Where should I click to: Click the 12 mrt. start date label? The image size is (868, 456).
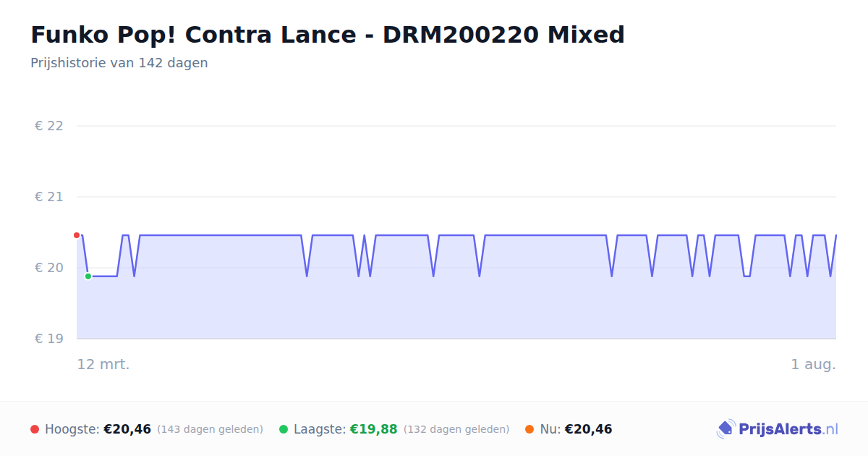(103, 364)
